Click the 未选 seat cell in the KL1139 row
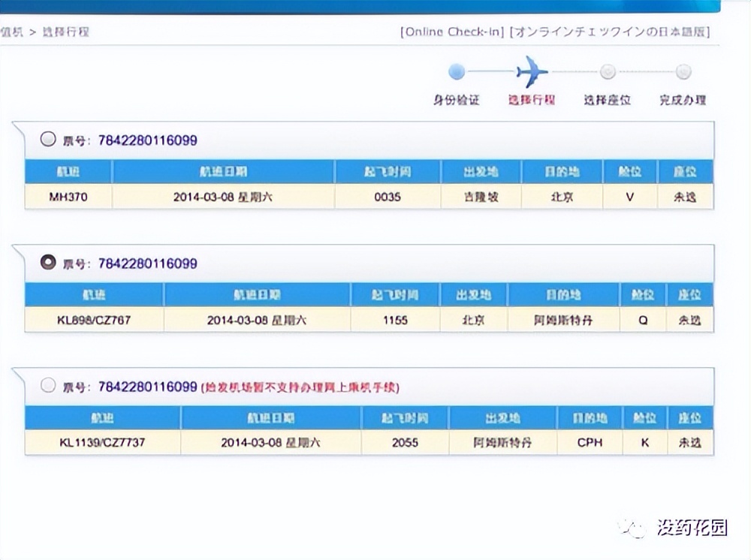 click(689, 443)
